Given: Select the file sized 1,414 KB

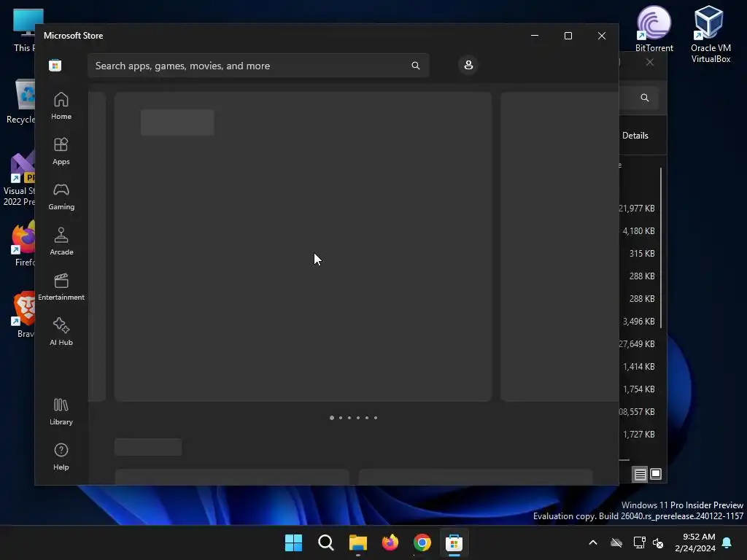Looking at the screenshot, I should pyautogui.click(x=638, y=367).
